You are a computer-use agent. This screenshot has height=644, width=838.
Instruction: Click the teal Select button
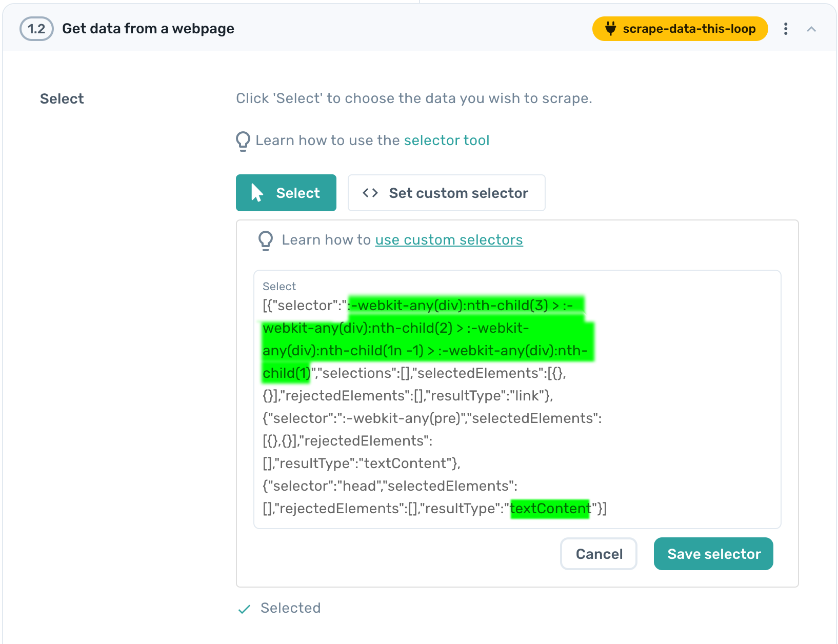tap(286, 193)
